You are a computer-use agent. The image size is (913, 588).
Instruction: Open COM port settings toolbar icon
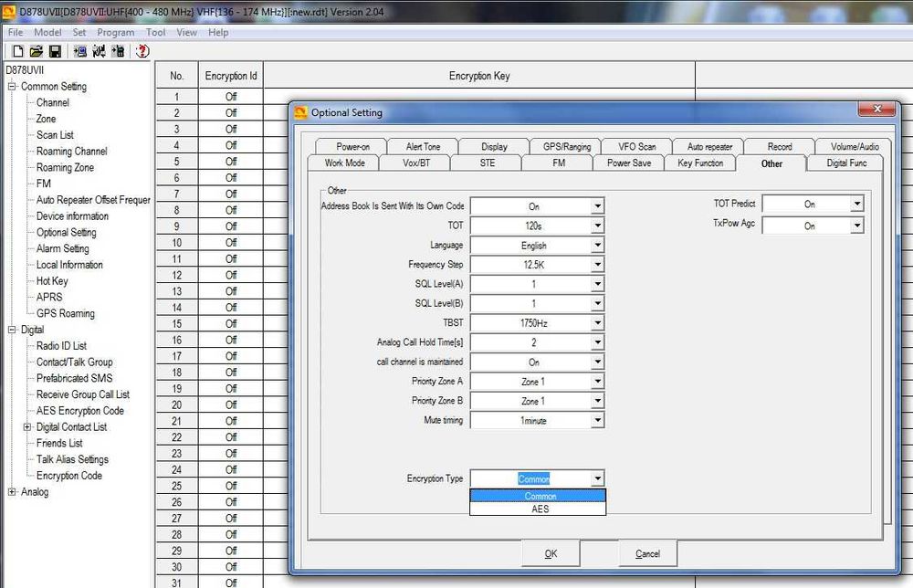[99, 51]
